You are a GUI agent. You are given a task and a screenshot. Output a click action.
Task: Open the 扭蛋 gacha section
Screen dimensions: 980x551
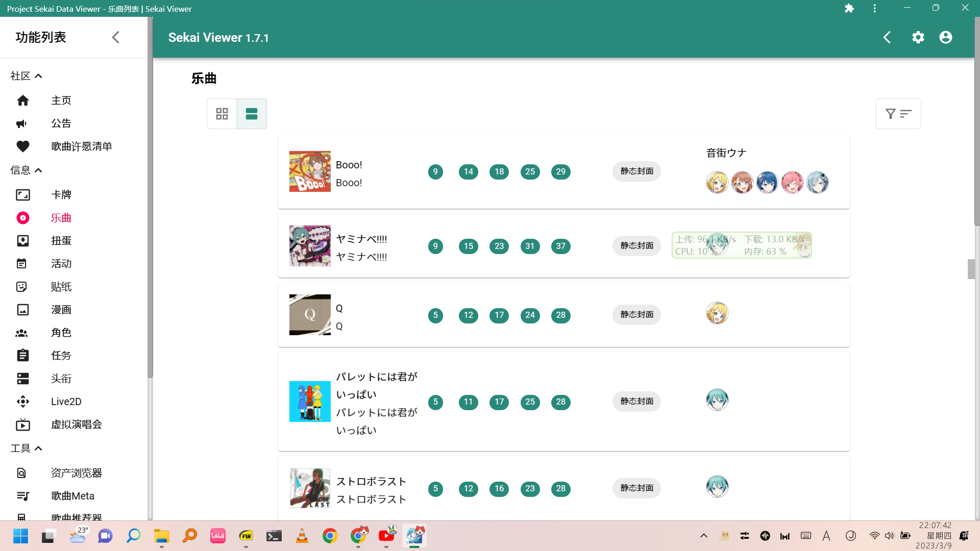coord(61,240)
